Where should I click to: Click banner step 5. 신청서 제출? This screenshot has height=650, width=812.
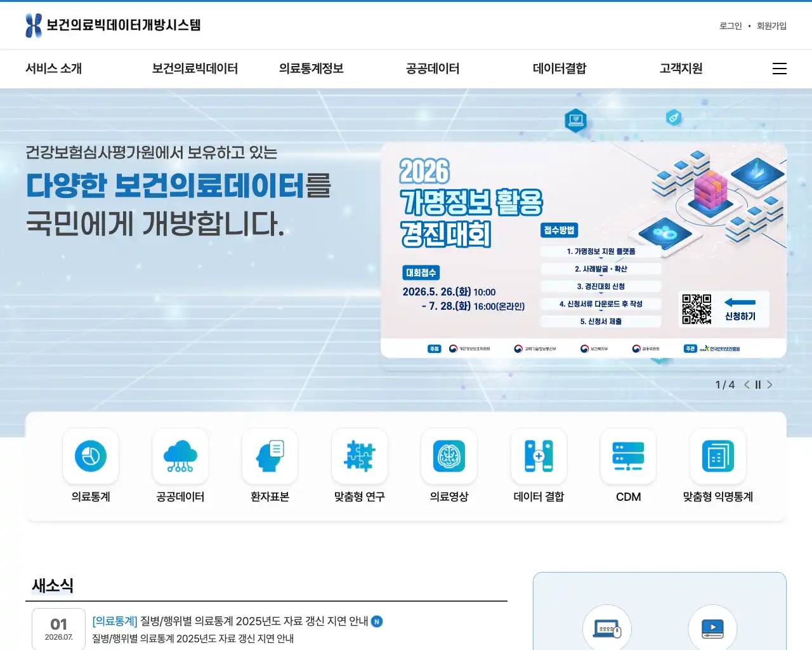pos(601,322)
